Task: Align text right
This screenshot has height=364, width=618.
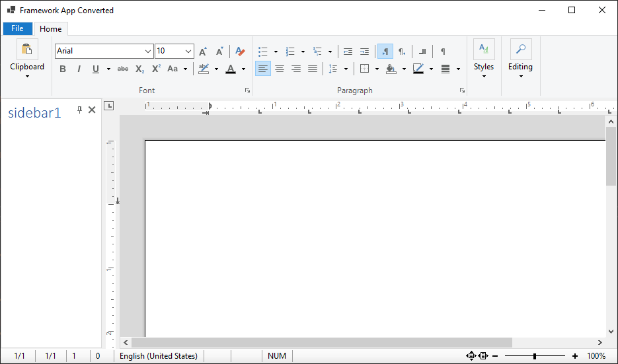Action: tap(296, 69)
